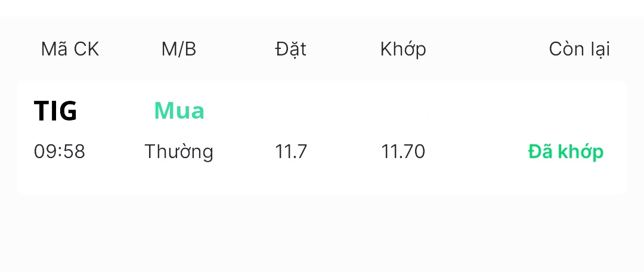The image size is (644, 272).
Task: Click blank card space above Đã khớp
Action: (x=565, y=111)
